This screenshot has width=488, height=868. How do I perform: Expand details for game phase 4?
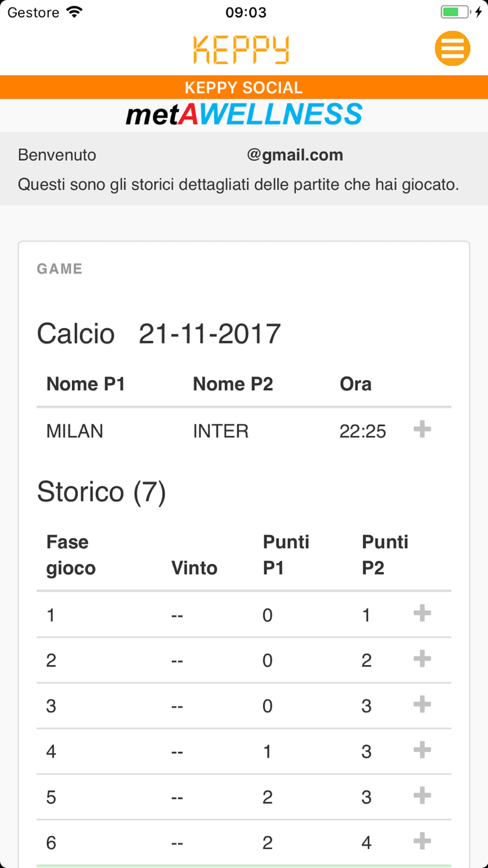point(422,750)
